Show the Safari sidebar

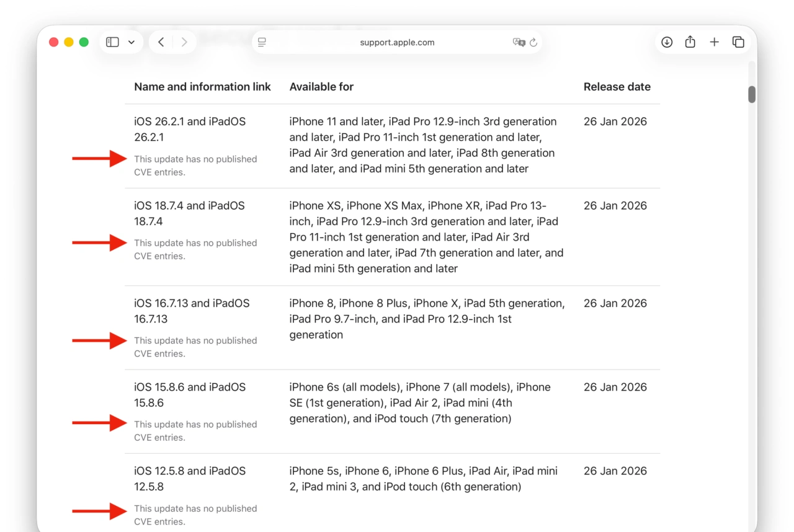tap(112, 42)
